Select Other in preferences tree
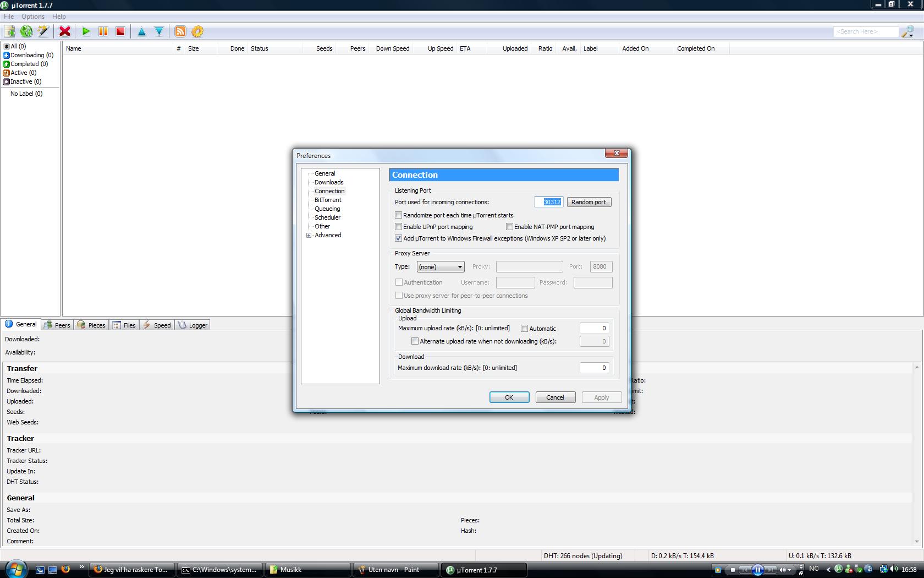 click(x=322, y=226)
